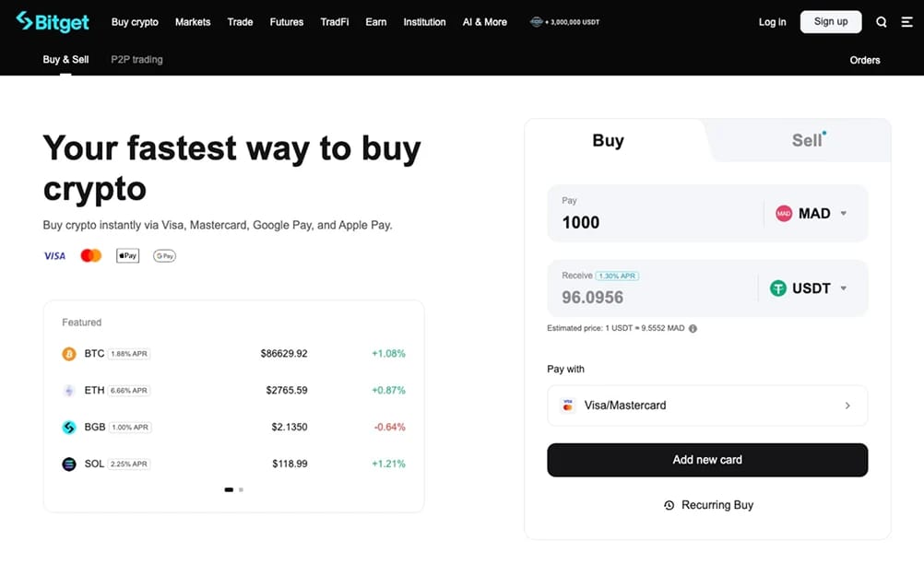Open the search magnifier icon
Image resolution: width=924 pixels, height=576 pixels.
coord(881,22)
